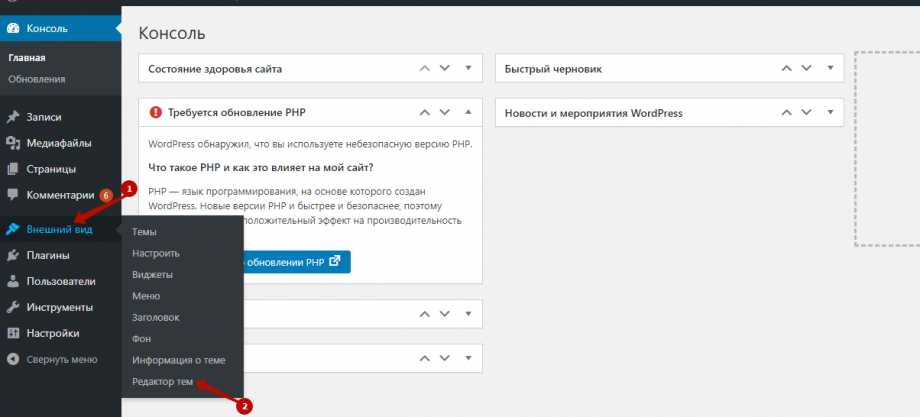Click the Инструменты wrench icon
Image resolution: width=920 pixels, height=417 pixels.
[13, 307]
